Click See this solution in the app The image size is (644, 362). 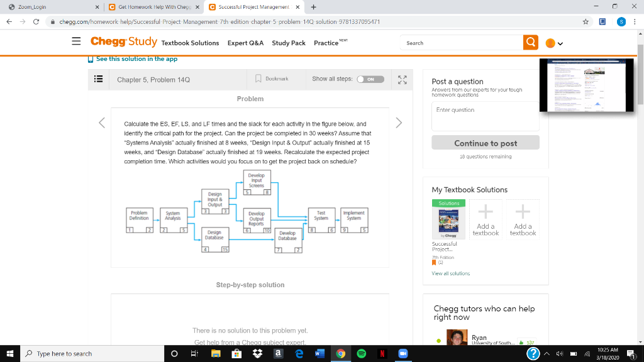(x=136, y=59)
